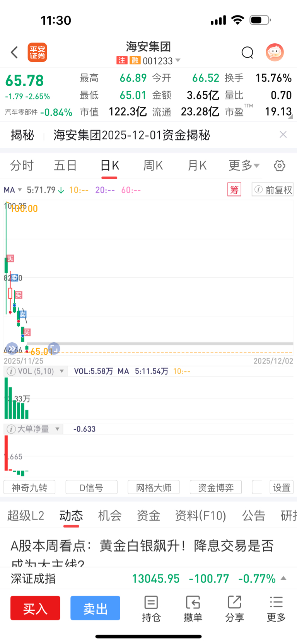Tap the 融 margin badge
The height and width of the screenshot is (644, 297).
pos(135,60)
